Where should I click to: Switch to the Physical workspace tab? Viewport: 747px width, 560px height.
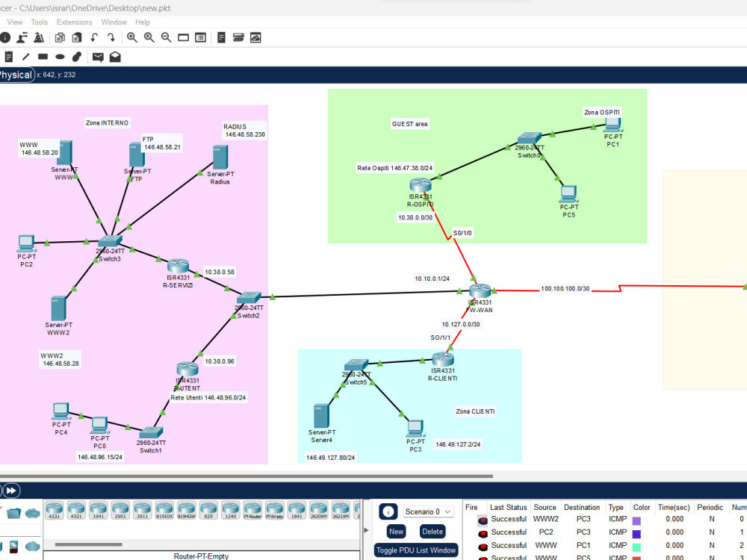(16, 75)
